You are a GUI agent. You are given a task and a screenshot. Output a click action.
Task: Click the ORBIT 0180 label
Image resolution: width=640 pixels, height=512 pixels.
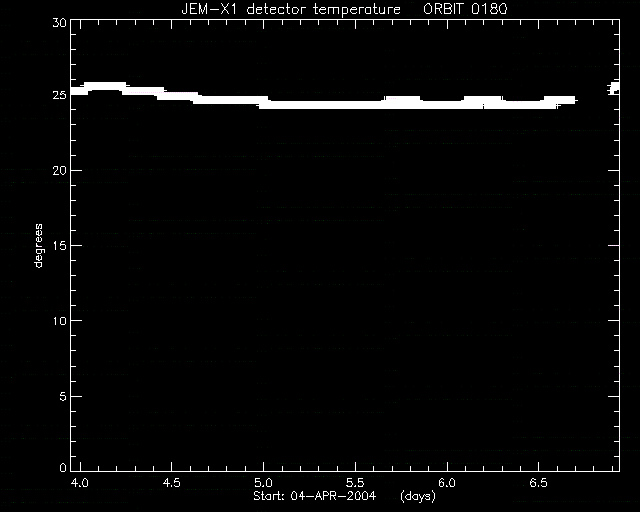465,9
